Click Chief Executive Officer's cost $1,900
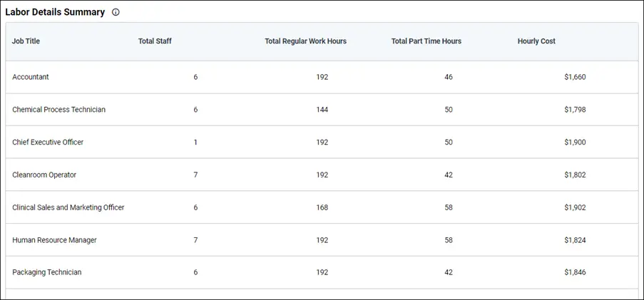 pyautogui.click(x=575, y=142)
